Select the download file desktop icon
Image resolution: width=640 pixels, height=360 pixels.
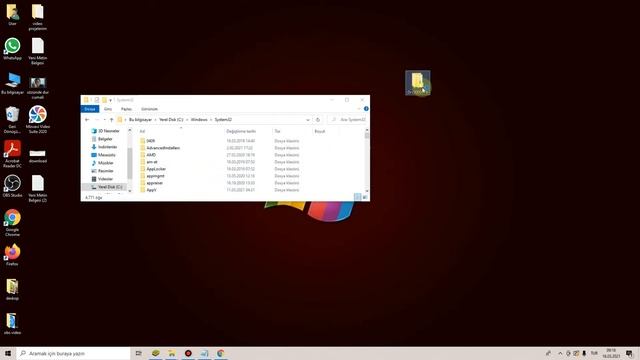38,156
